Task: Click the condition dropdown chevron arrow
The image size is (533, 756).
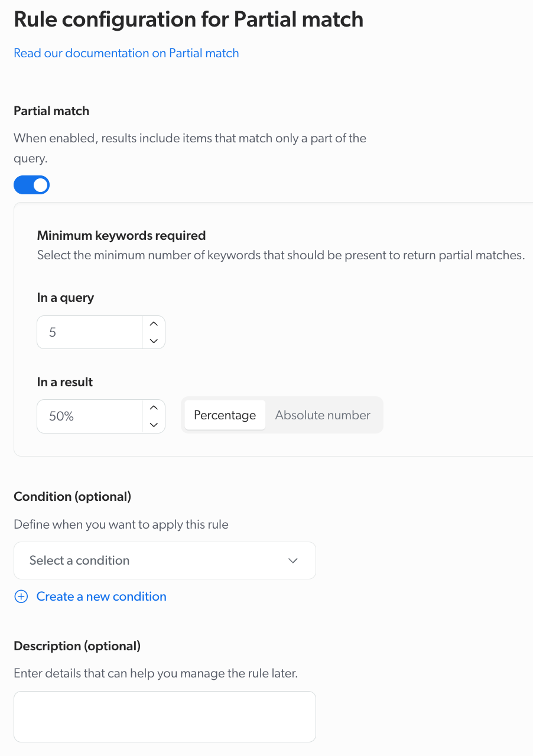Action: [293, 561]
